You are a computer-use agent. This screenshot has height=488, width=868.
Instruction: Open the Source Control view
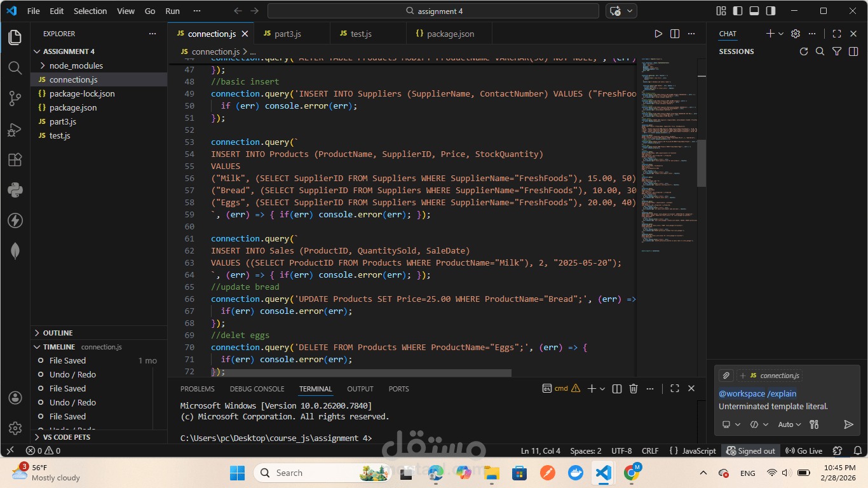tap(15, 98)
